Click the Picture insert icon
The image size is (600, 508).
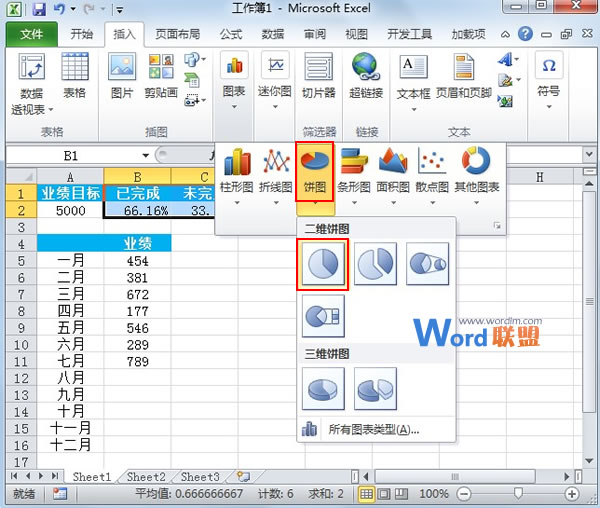point(122,67)
